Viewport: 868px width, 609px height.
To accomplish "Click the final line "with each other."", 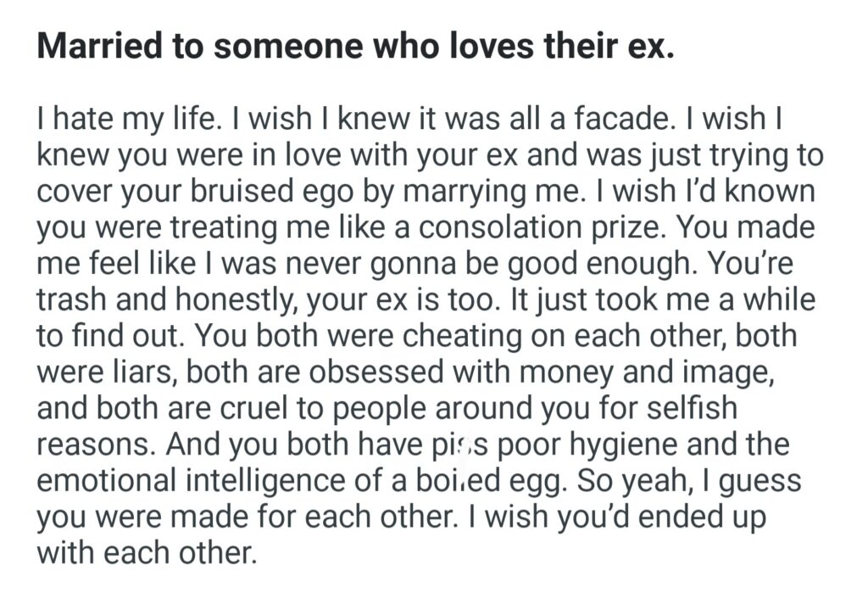I will point(146,553).
